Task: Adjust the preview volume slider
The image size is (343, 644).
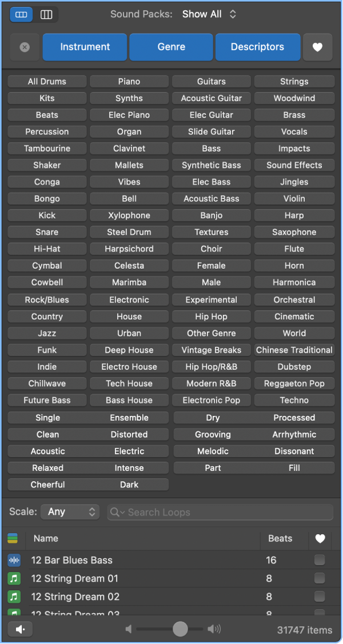Action: 180,630
